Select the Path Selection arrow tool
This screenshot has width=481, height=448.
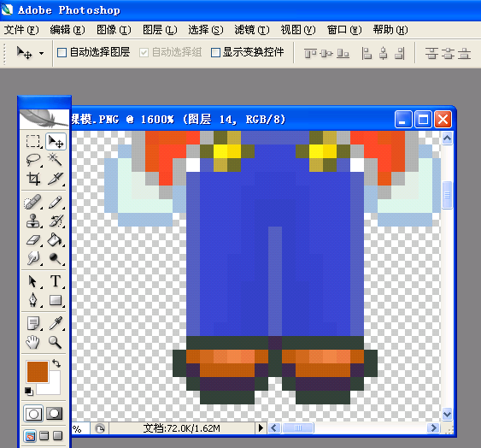pyautogui.click(x=32, y=281)
